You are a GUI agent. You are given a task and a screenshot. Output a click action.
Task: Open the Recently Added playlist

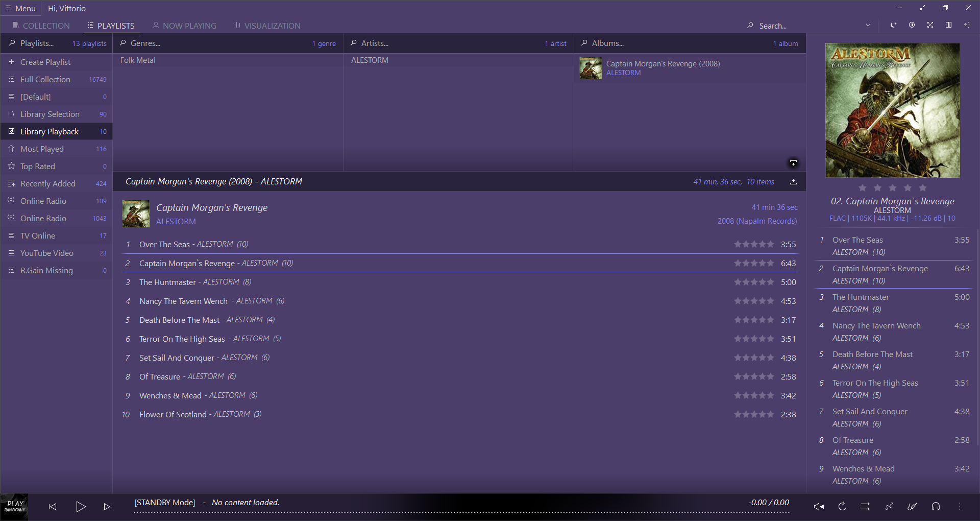[56, 183]
